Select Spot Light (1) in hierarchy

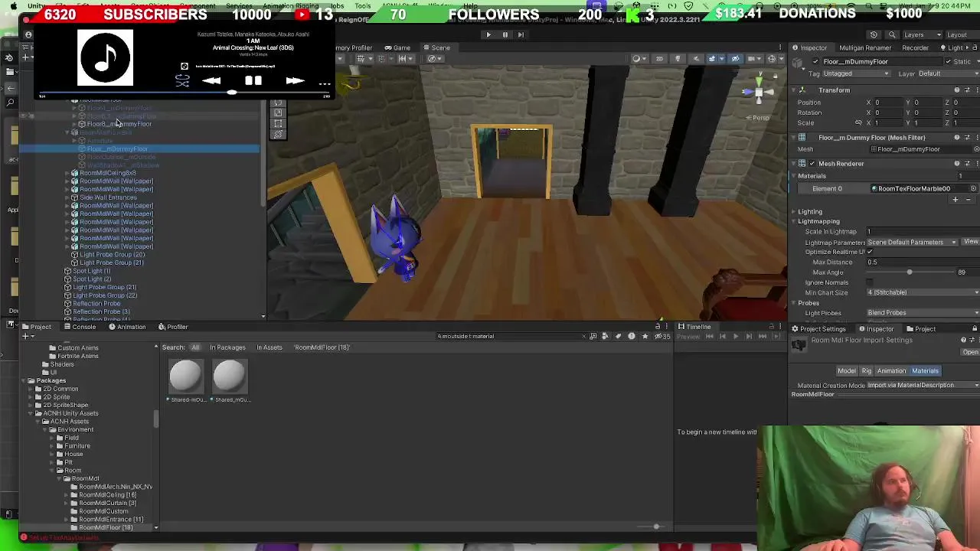coord(91,271)
